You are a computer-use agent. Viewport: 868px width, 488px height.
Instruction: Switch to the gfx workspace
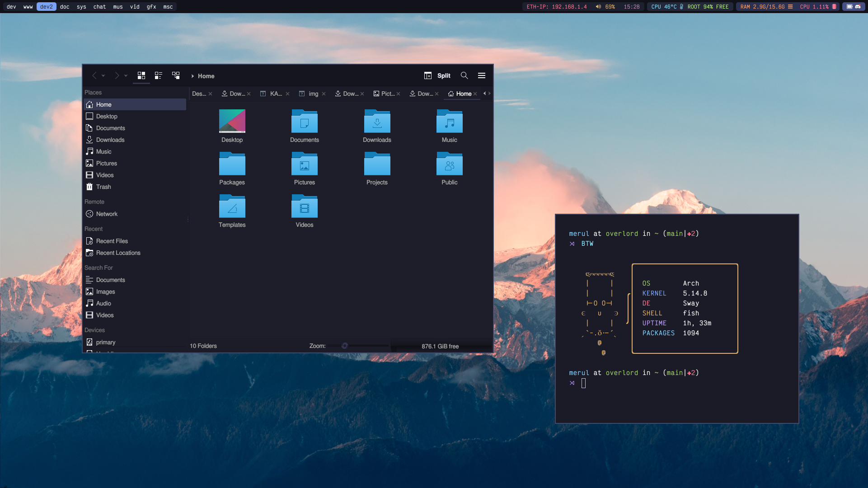pyautogui.click(x=151, y=7)
